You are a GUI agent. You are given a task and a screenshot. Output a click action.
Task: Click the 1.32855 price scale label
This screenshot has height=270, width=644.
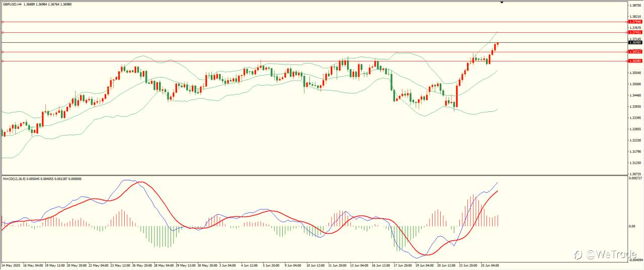635,129
